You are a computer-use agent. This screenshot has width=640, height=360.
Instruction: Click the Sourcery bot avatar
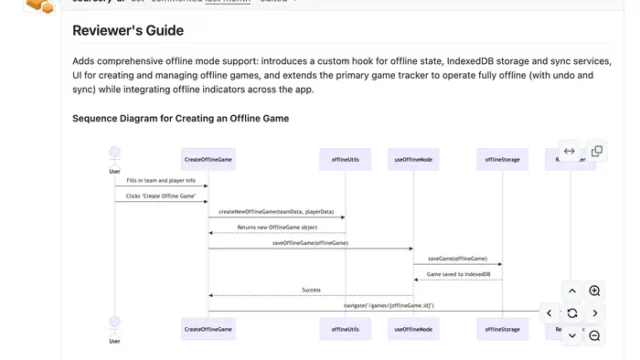coord(40,6)
